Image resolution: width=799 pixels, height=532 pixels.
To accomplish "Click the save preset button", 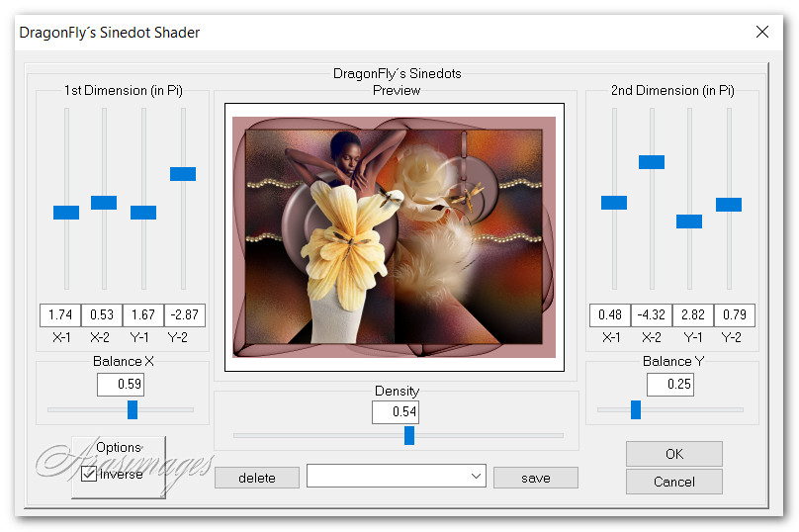I will 535,478.
